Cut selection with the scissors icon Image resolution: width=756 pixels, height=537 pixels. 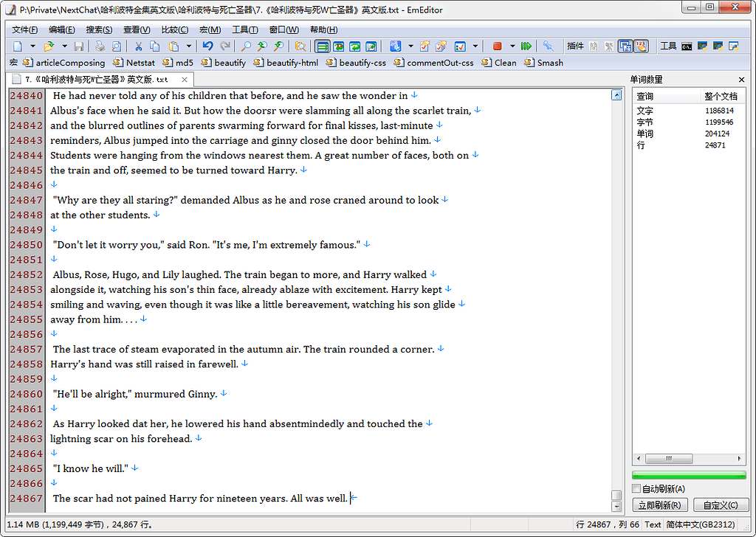[x=138, y=46]
